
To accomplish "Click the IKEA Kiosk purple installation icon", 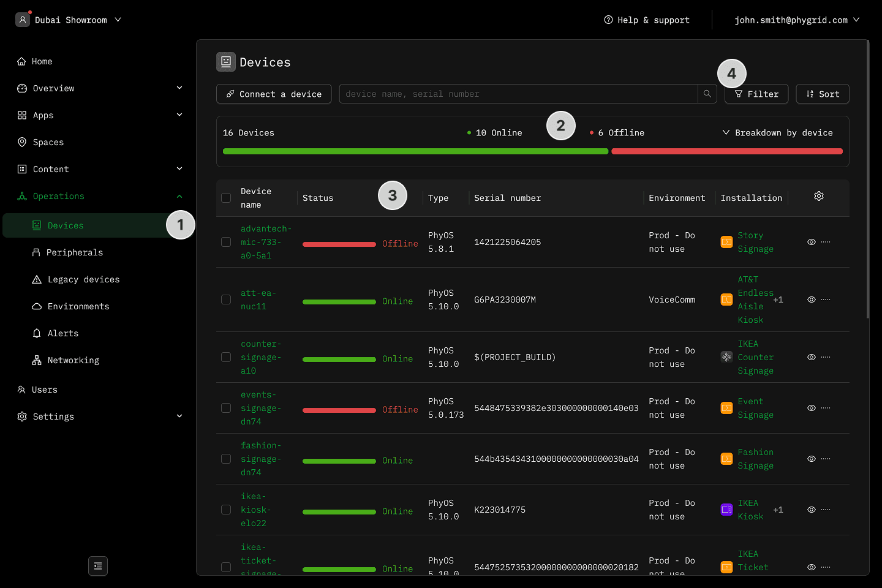I will click(726, 510).
